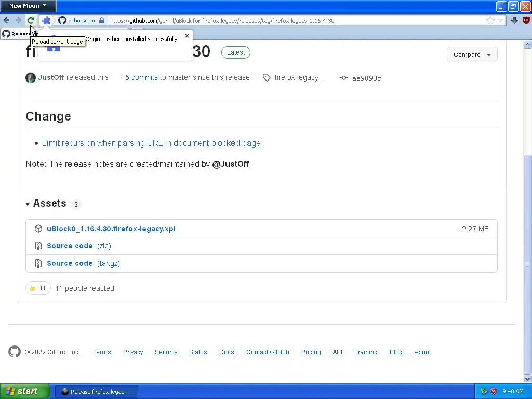Open the Status footer link
The height and width of the screenshot is (399, 532).
coord(198,352)
